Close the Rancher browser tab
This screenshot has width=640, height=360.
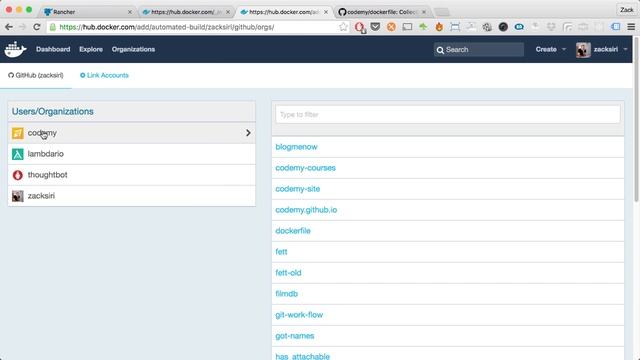pyautogui.click(x=130, y=12)
